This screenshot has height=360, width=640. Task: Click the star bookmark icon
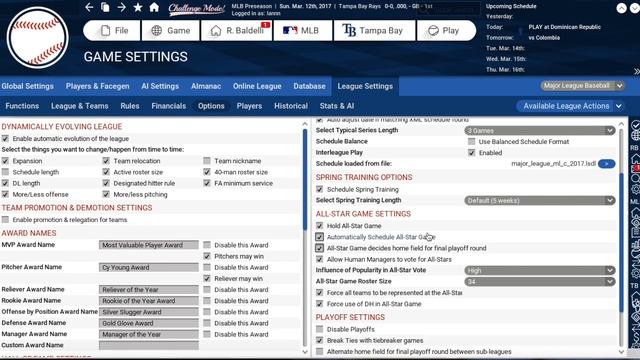[138, 7]
